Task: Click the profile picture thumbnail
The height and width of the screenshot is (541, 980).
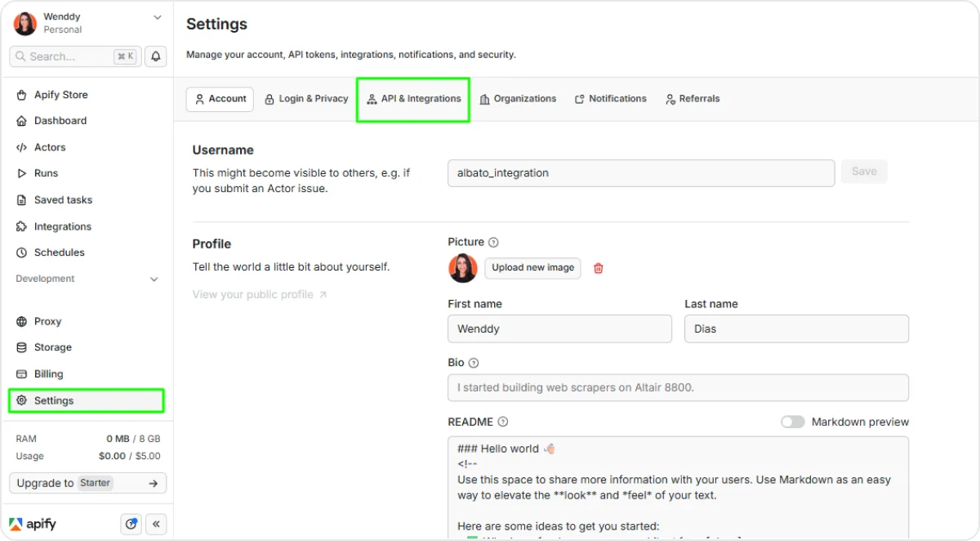Action: (463, 268)
